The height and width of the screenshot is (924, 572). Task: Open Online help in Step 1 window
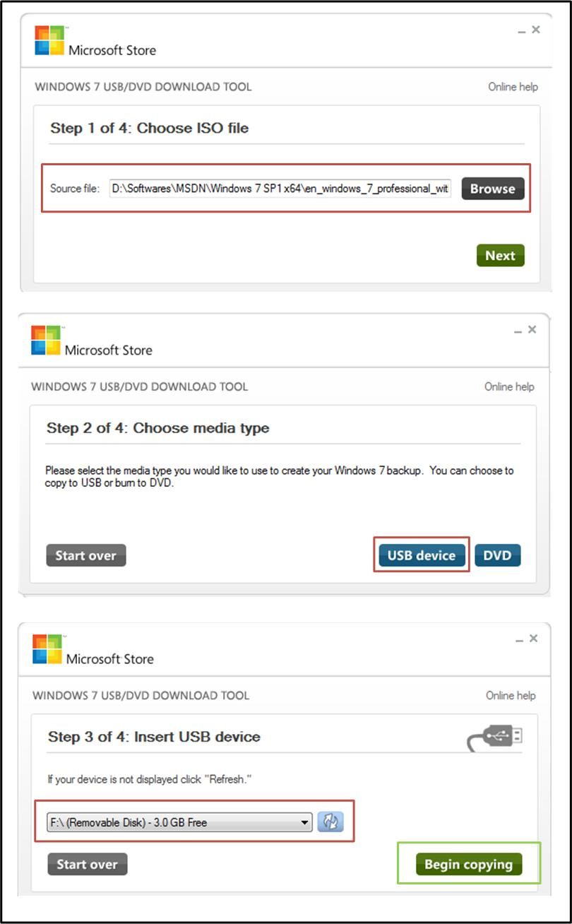[513, 87]
